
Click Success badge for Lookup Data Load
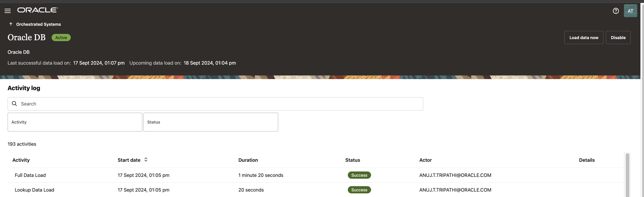coord(359,190)
